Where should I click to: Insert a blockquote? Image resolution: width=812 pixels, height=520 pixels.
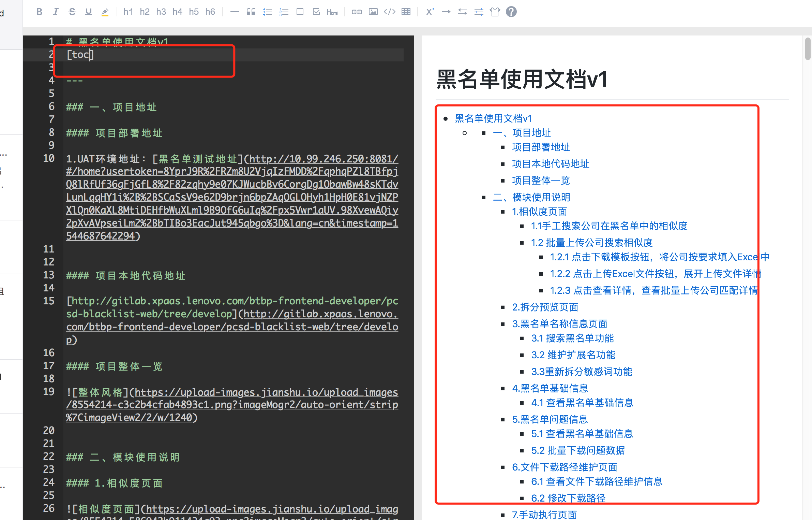point(251,12)
